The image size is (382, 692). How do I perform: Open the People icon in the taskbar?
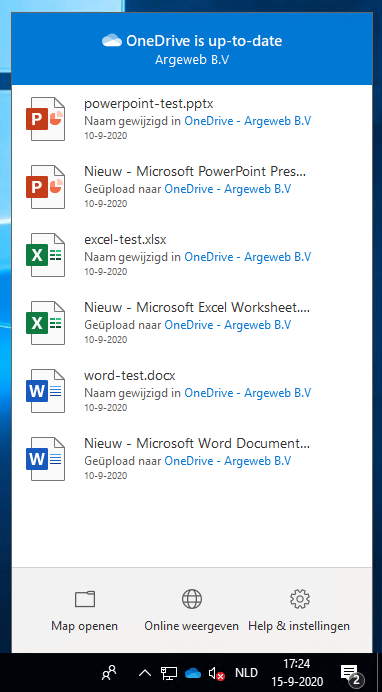pos(109,673)
